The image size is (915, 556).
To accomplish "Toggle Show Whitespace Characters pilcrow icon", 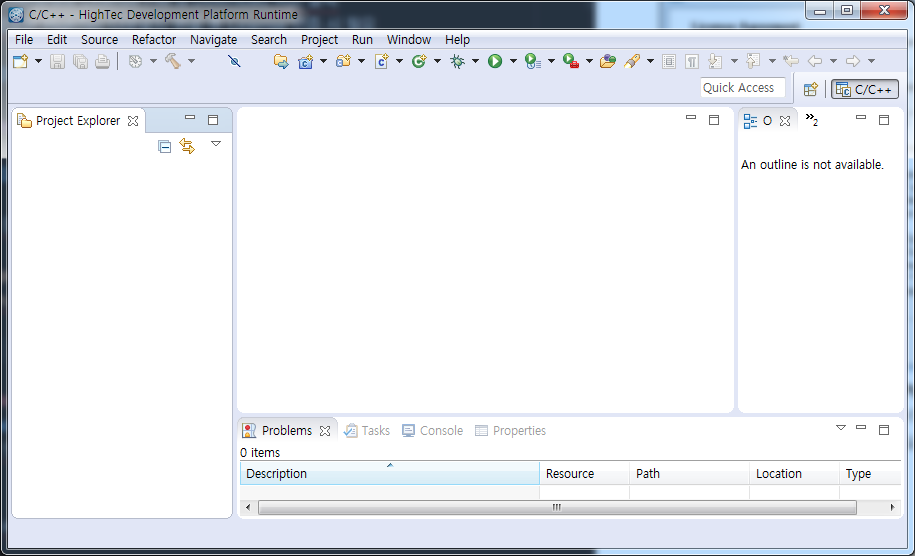I will click(692, 61).
